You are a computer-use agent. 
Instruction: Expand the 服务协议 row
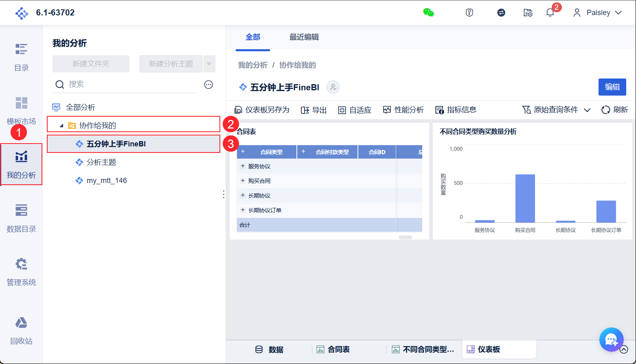[243, 166]
